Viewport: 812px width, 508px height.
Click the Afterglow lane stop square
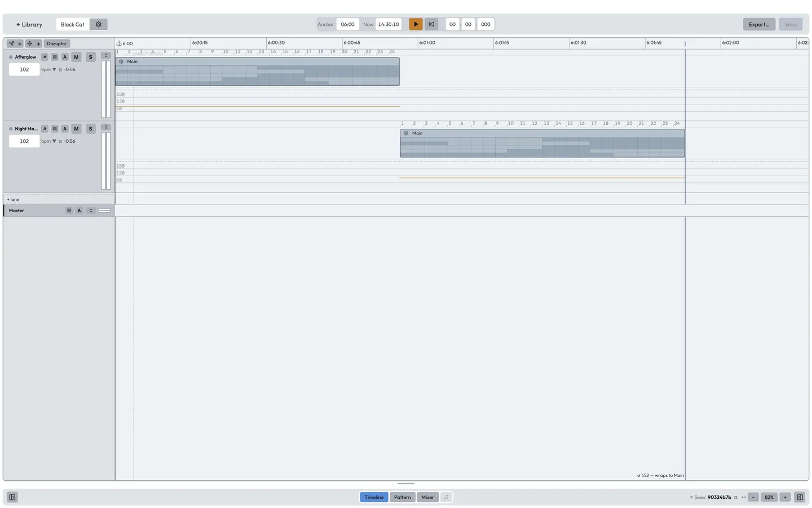tap(55, 57)
